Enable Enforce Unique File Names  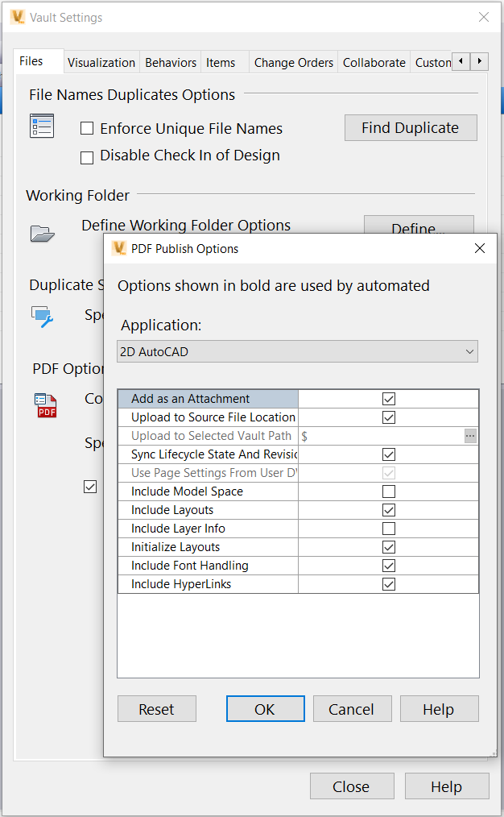point(87,128)
